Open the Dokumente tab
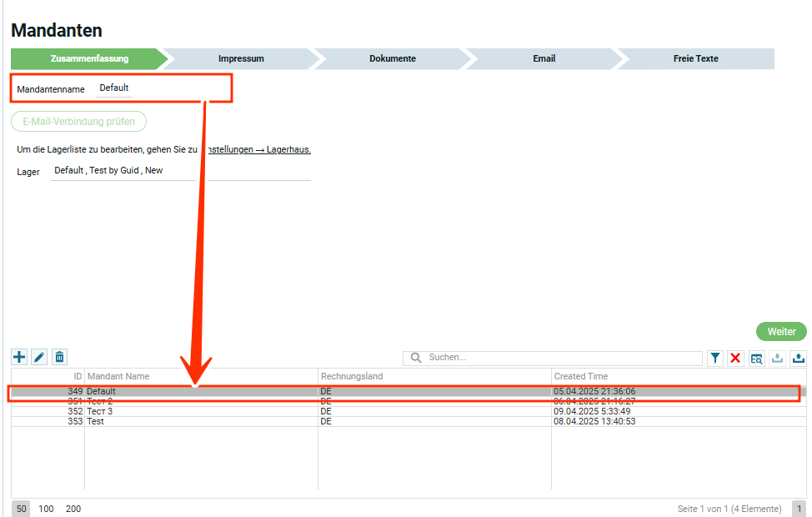The height and width of the screenshot is (517, 812). [x=392, y=59]
